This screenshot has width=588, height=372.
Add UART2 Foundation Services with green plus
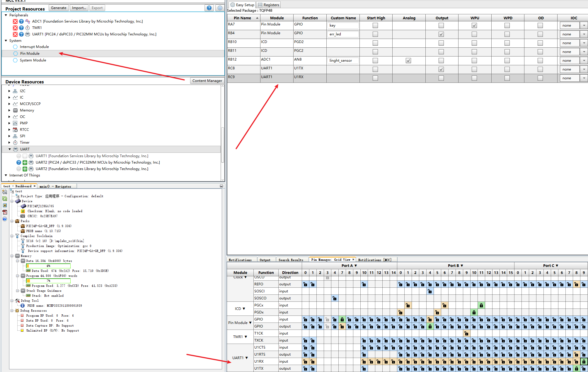[x=25, y=169]
